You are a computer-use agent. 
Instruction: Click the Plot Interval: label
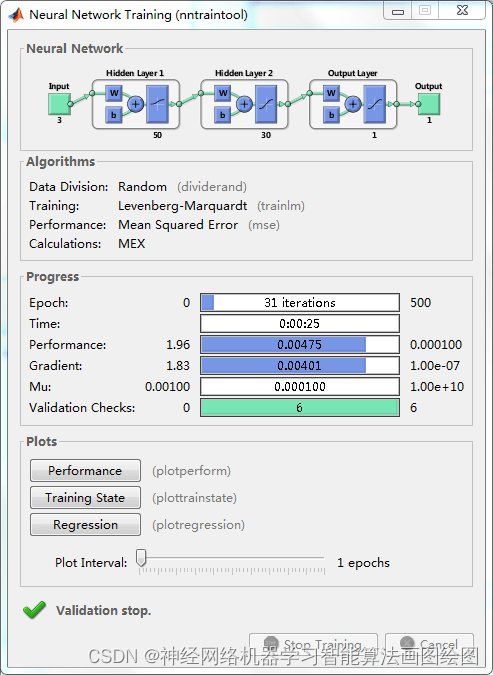[x=91, y=563]
